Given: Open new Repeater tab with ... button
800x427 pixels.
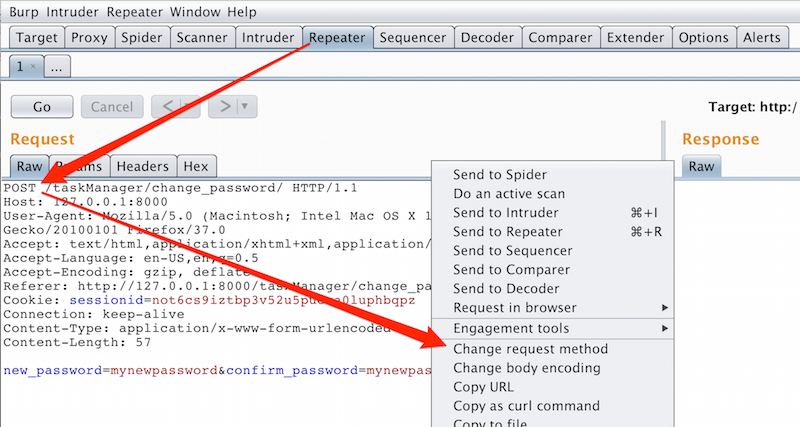Looking at the screenshot, I should pyautogui.click(x=57, y=66).
